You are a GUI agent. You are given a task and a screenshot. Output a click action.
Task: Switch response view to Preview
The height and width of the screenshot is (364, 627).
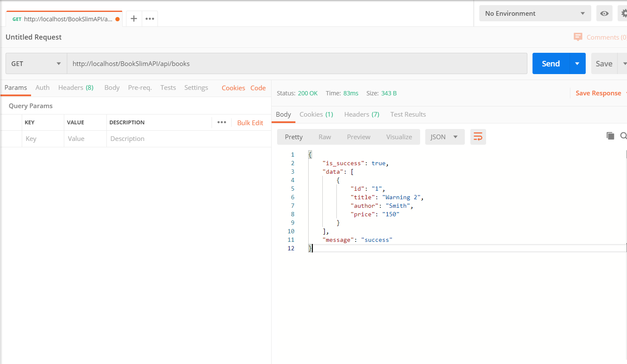tap(359, 137)
